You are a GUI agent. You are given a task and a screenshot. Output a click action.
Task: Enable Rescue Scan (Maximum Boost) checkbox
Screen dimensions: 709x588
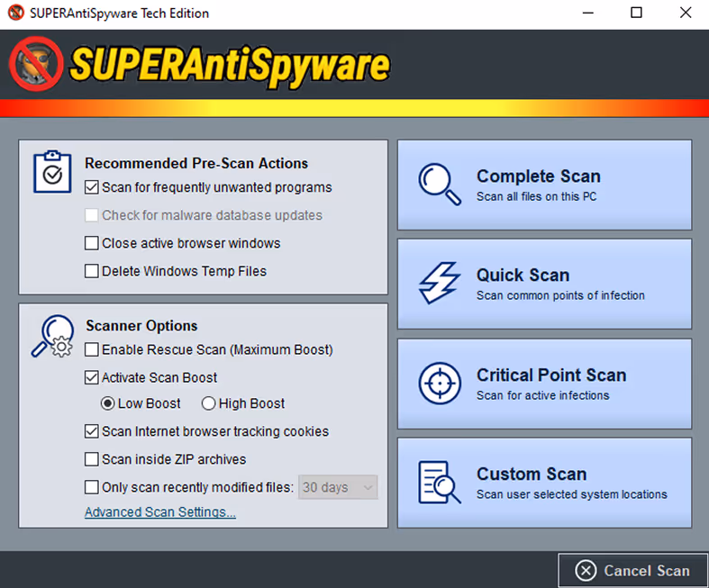(x=91, y=349)
